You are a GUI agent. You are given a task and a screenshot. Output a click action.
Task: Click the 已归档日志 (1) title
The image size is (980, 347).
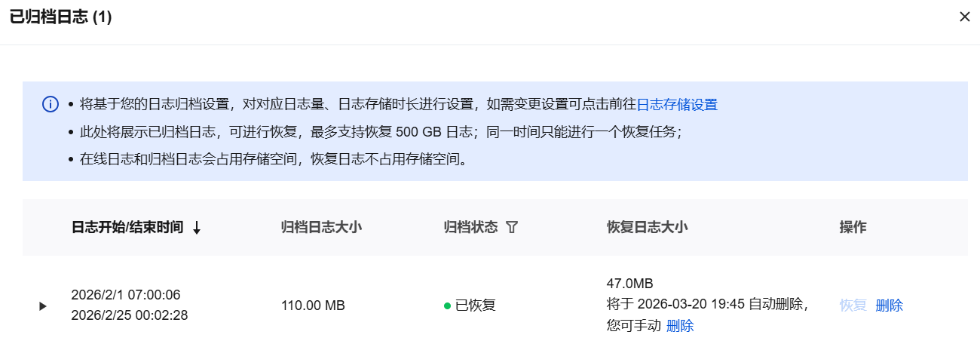[60, 17]
